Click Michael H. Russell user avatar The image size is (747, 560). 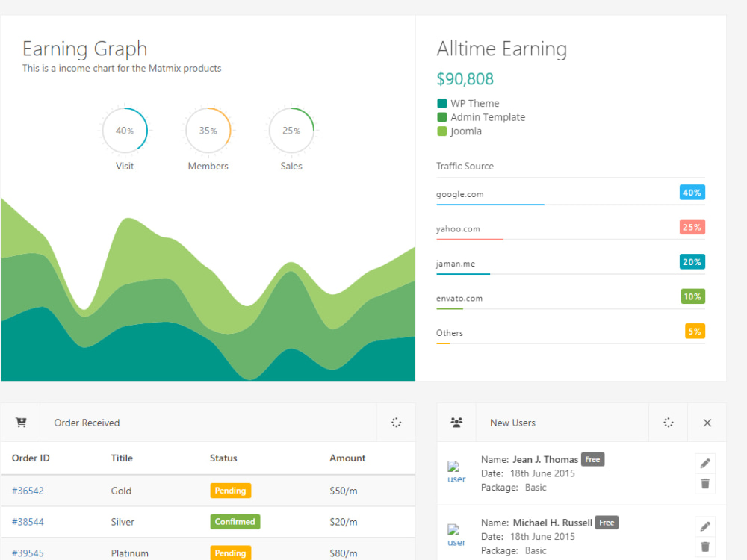click(456, 535)
